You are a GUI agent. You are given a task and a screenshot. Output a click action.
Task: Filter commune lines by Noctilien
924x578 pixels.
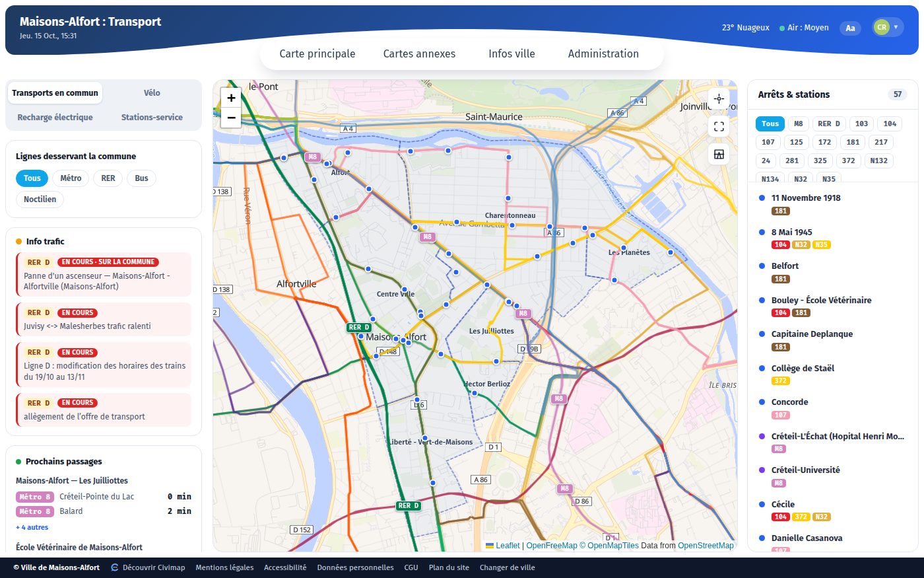(x=40, y=199)
